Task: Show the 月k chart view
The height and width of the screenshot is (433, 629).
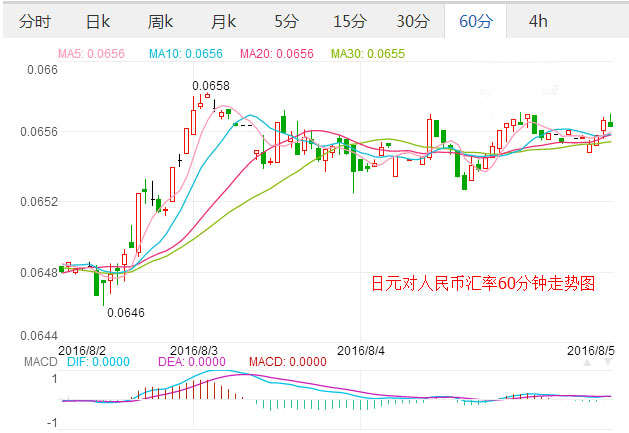Action: [x=222, y=21]
